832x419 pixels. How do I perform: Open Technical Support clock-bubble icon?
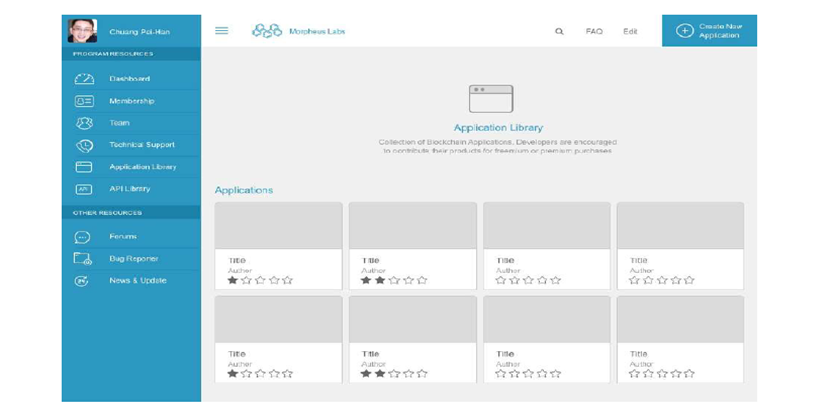[x=84, y=145]
